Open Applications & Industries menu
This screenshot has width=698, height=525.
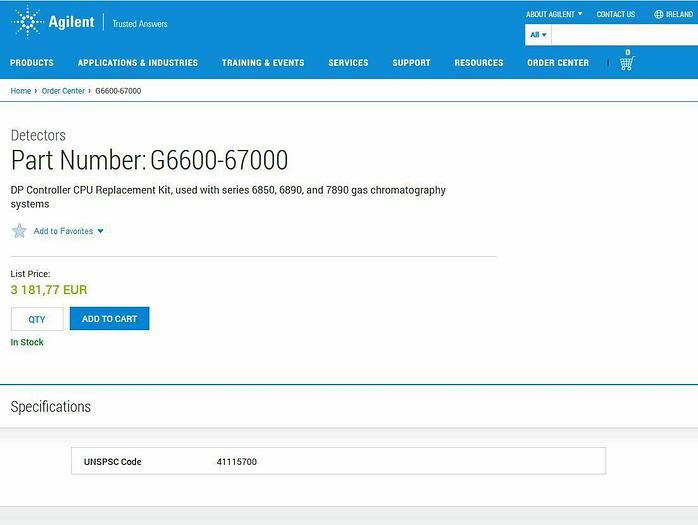tap(138, 63)
